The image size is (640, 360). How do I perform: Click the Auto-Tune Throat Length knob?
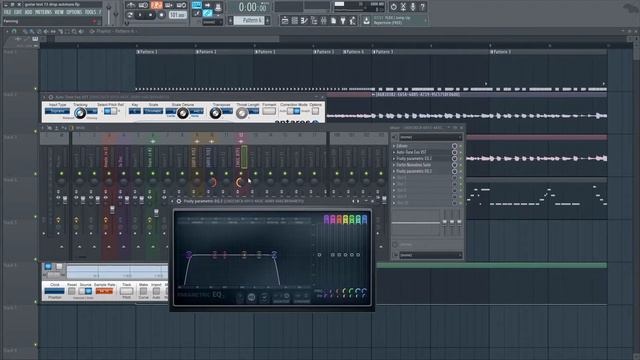(x=242, y=113)
